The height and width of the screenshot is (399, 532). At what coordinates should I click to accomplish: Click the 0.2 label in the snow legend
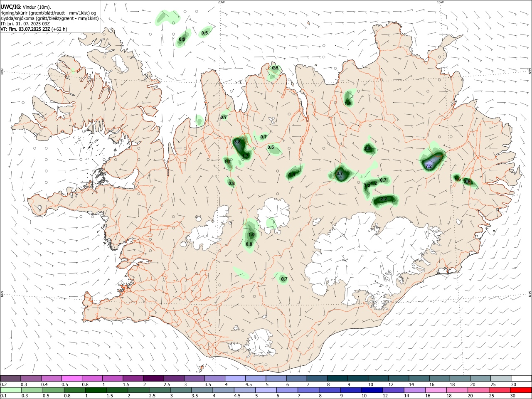4,384
